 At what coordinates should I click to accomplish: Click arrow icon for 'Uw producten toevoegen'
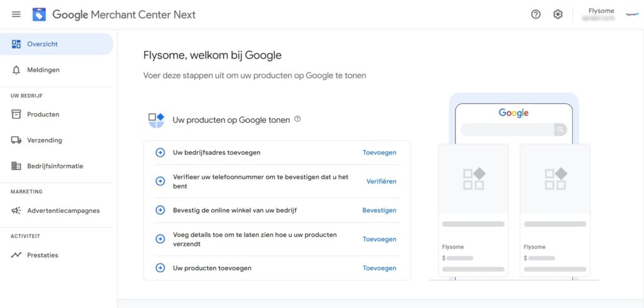pos(160,268)
